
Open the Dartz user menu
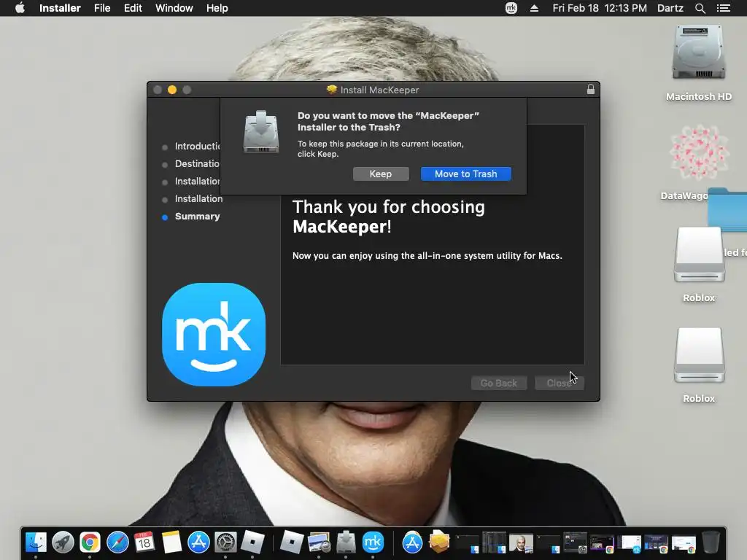click(670, 8)
